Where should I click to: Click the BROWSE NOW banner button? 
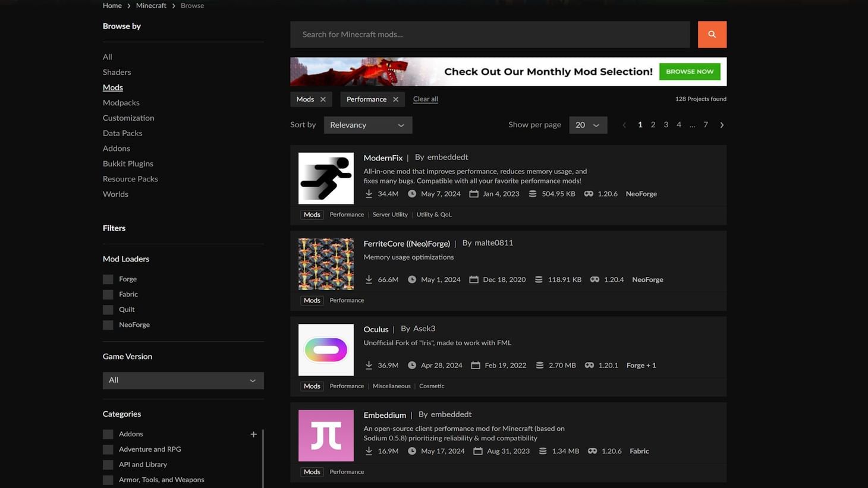click(x=689, y=71)
